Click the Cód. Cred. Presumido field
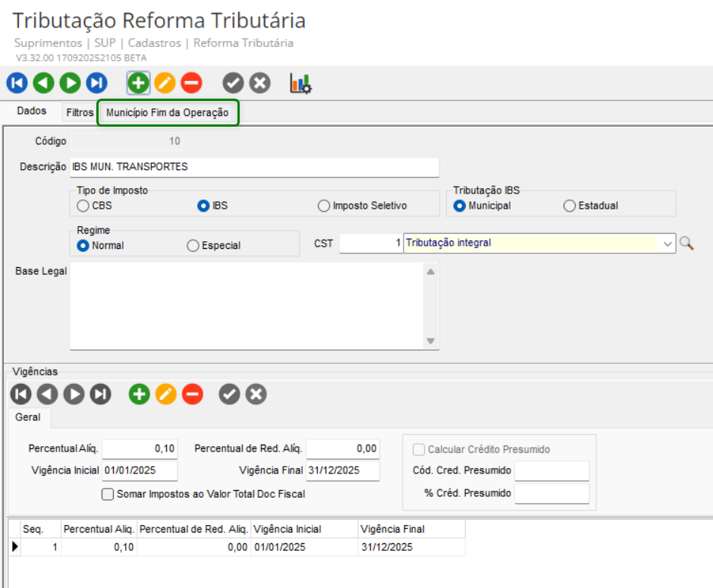The image size is (713, 588). [551, 470]
